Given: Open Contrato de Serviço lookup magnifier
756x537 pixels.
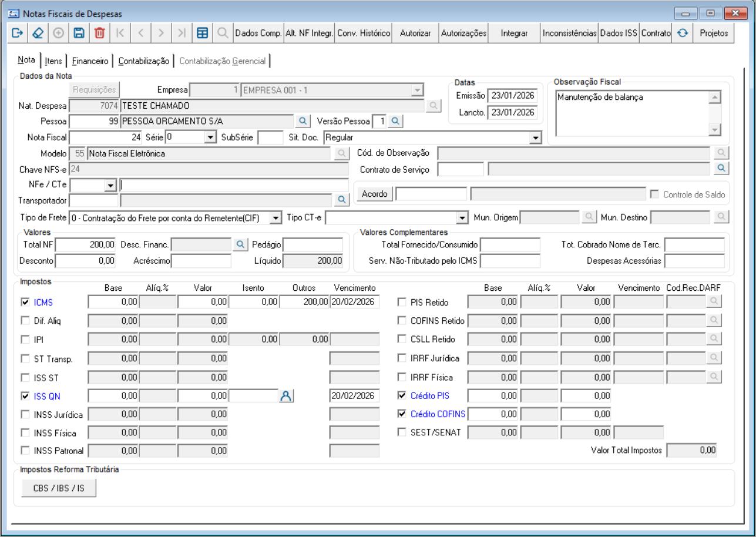Looking at the screenshot, I should [721, 169].
